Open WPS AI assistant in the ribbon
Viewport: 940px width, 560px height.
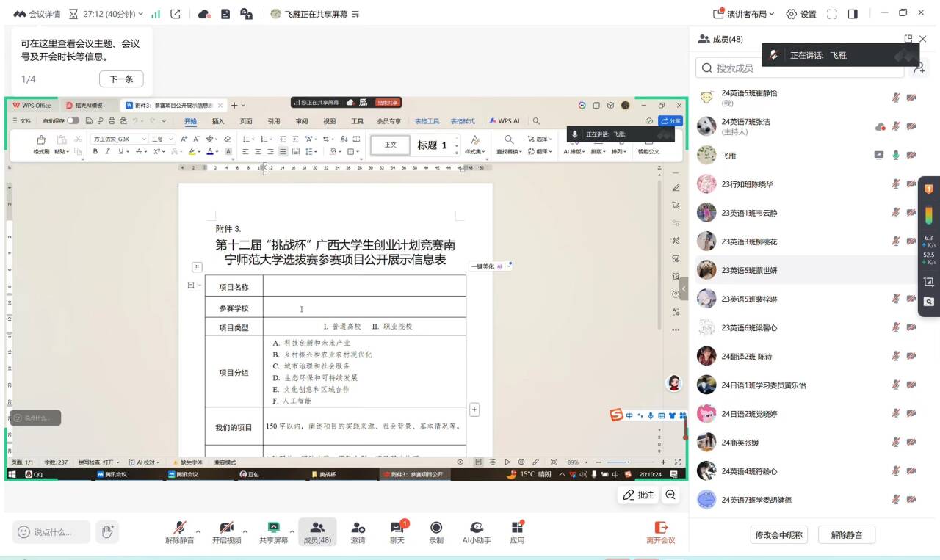click(x=505, y=120)
